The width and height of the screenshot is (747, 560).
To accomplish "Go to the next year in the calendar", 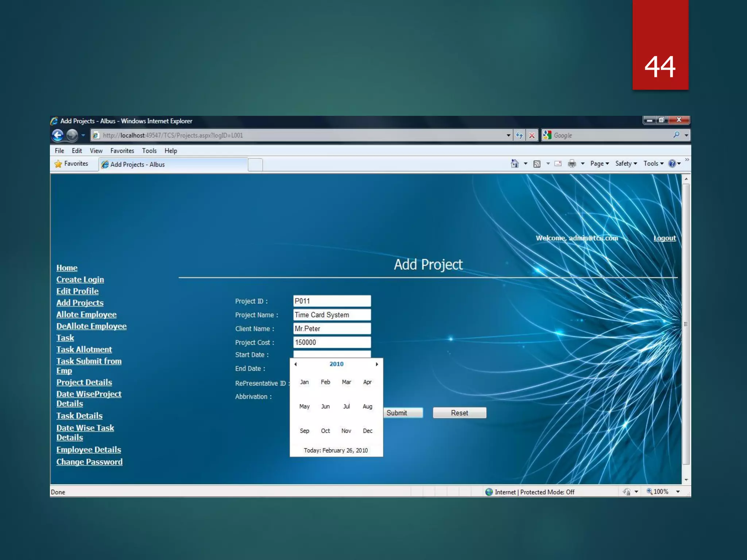I will point(377,364).
